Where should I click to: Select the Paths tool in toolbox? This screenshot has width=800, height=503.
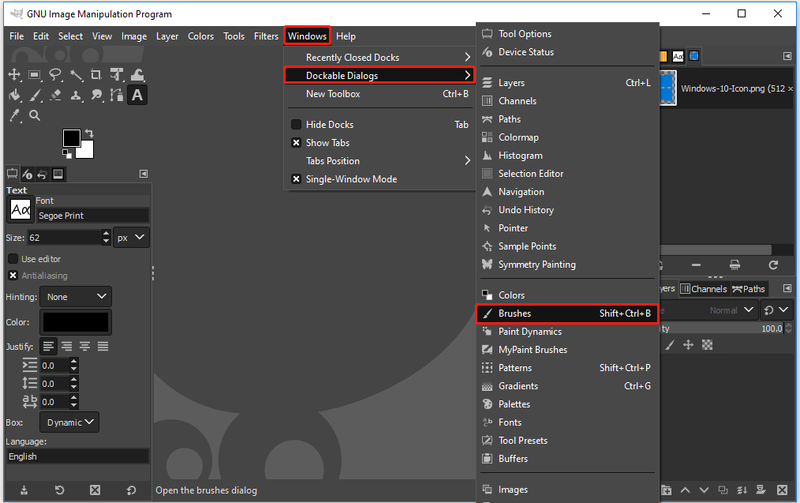pyautogui.click(x=117, y=95)
